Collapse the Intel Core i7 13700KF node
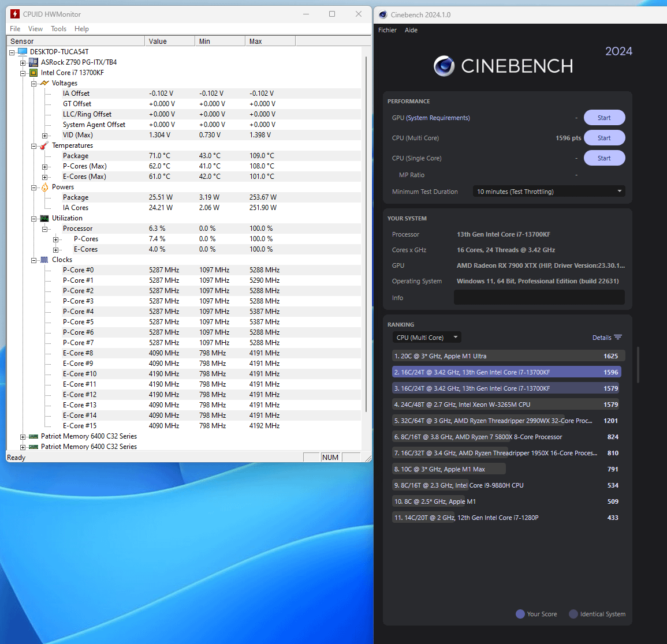This screenshot has width=667, height=644. (x=23, y=73)
